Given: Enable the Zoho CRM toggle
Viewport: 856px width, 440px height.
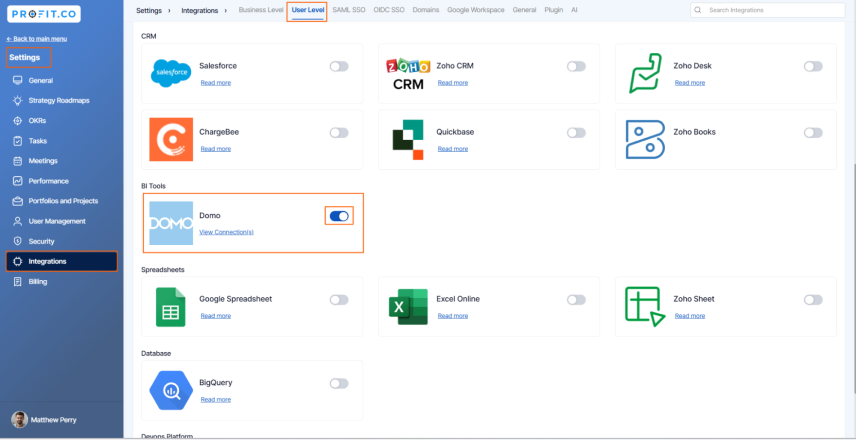Looking at the screenshot, I should pos(576,66).
